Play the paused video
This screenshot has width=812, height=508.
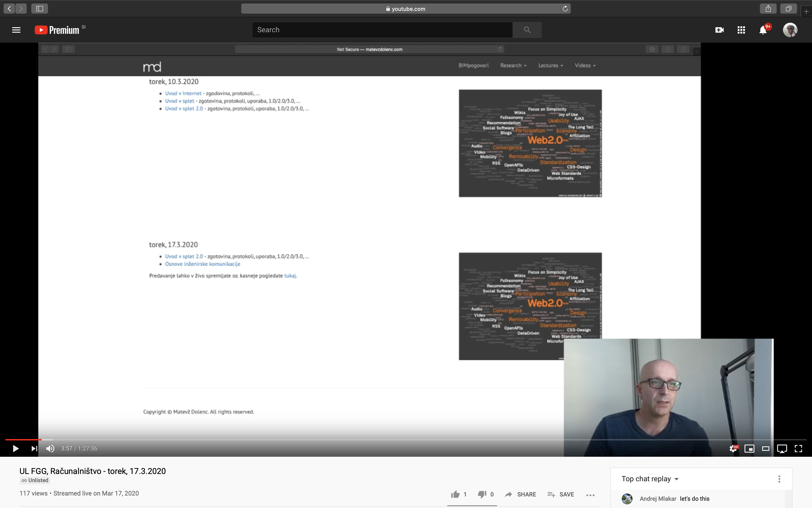15,449
